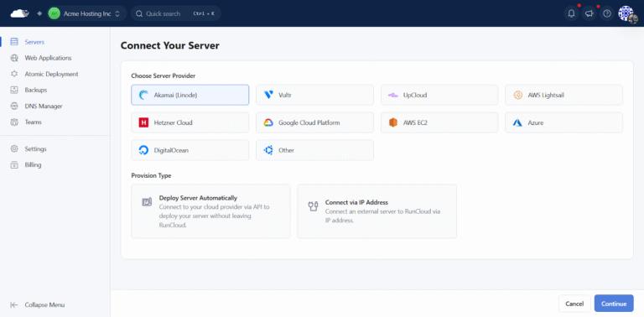Open the user profile avatar

coord(626,13)
